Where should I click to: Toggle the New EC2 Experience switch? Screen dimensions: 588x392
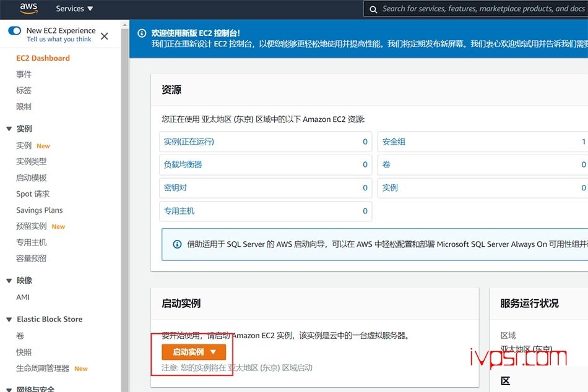[15, 30]
